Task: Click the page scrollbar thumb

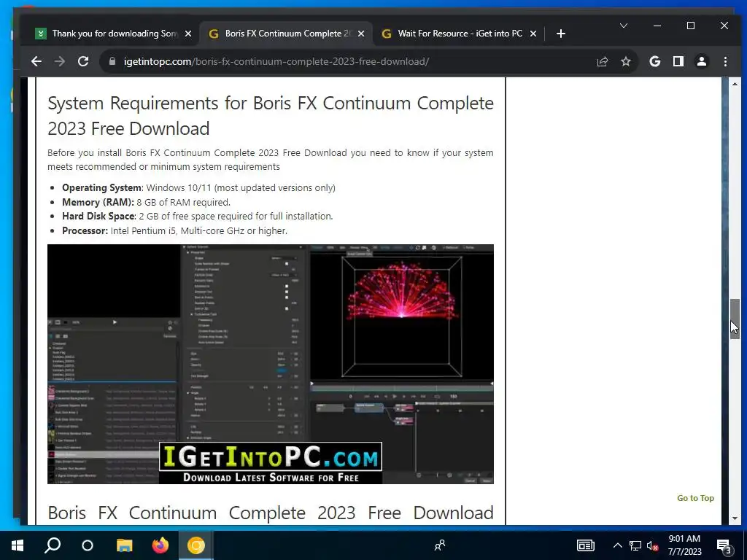Action: click(735, 319)
